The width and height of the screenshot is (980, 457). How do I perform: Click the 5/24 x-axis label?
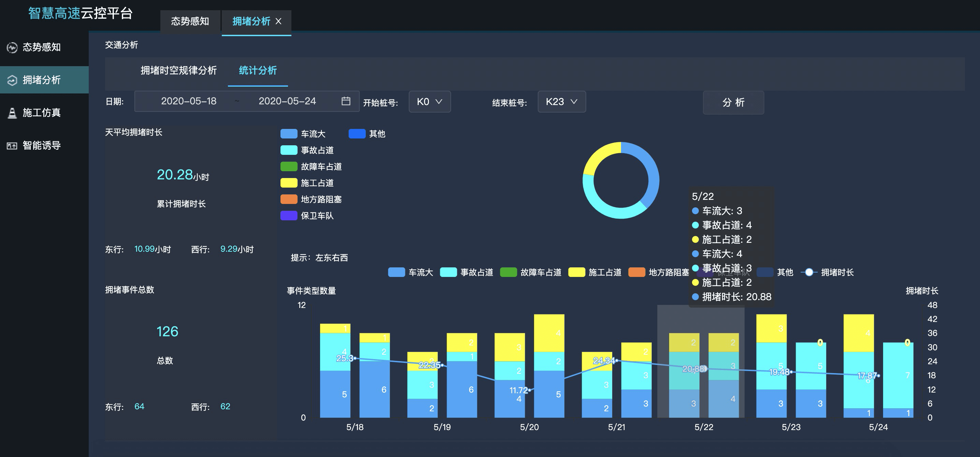click(878, 427)
